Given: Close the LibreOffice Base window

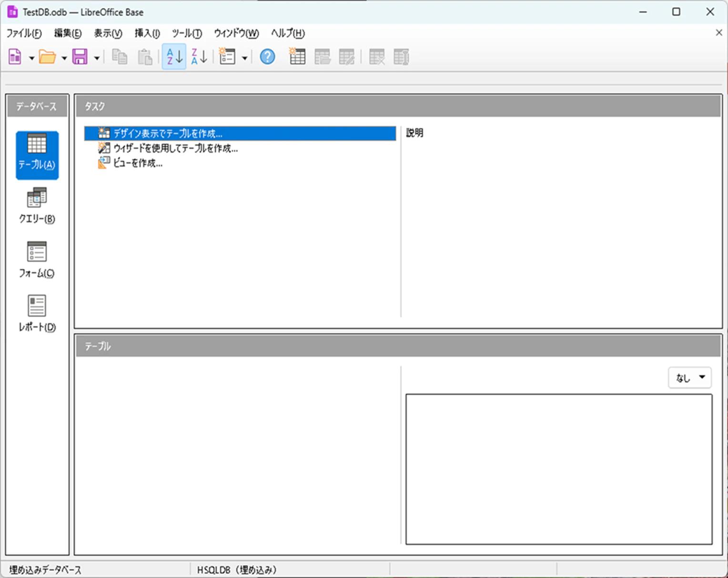Looking at the screenshot, I should (x=710, y=12).
